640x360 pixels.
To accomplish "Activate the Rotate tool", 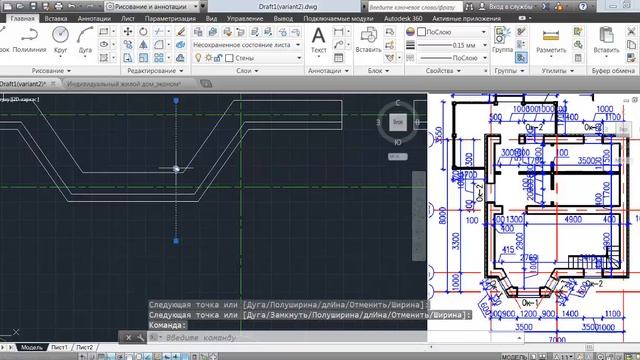I will 143,31.
